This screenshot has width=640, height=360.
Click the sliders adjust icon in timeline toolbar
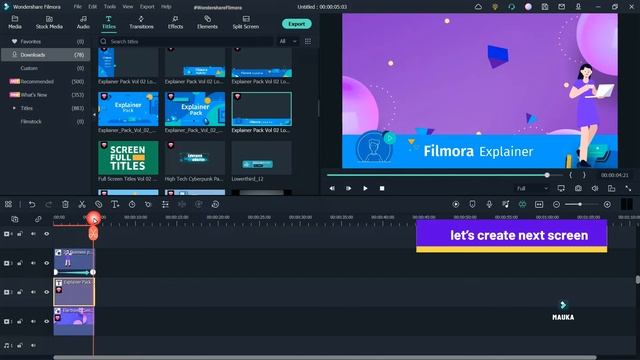[x=165, y=204]
